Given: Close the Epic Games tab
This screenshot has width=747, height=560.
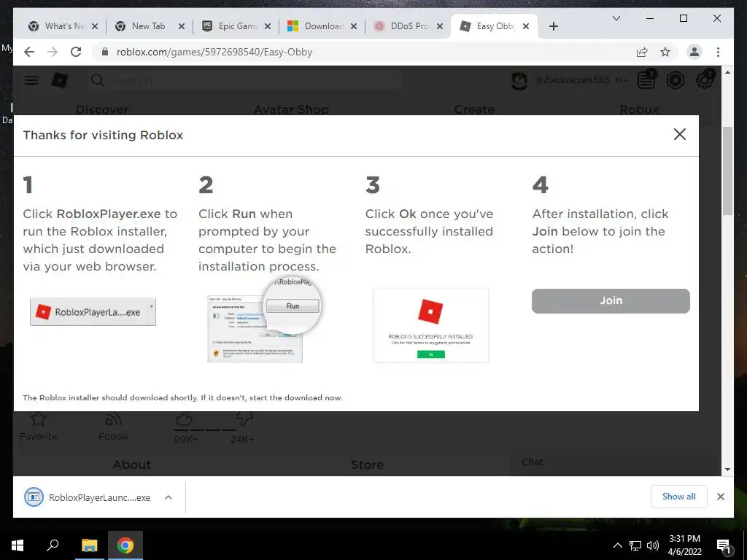Looking at the screenshot, I should click(x=268, y=26).
